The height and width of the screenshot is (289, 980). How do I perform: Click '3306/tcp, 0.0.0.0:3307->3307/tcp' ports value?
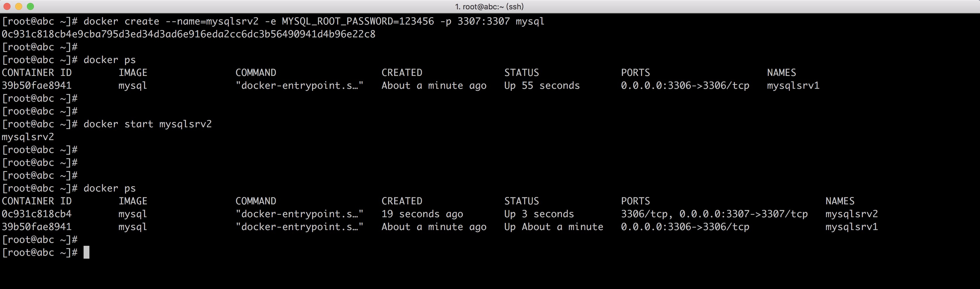(714, 214)
